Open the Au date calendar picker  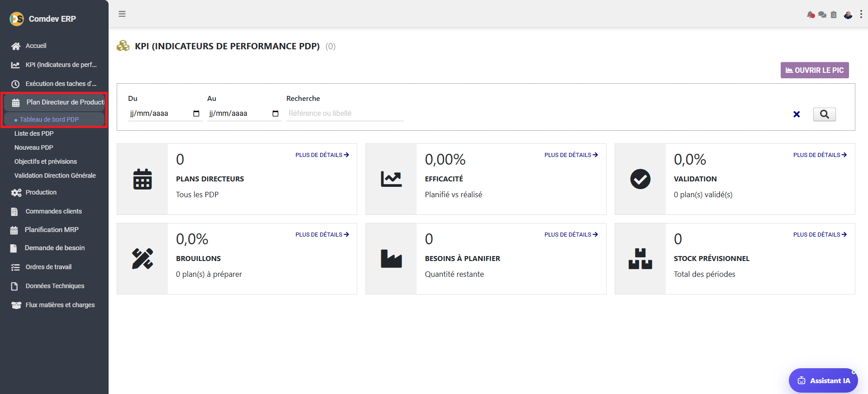tap(275, 114)
